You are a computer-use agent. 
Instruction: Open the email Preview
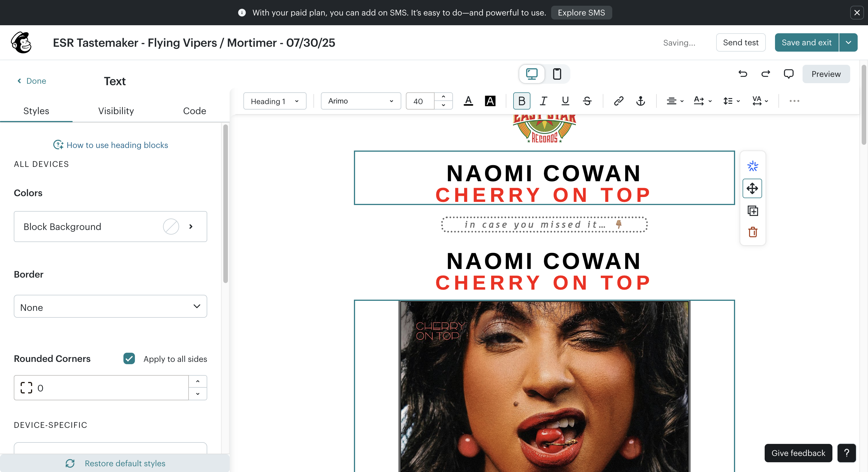(826, 74)
